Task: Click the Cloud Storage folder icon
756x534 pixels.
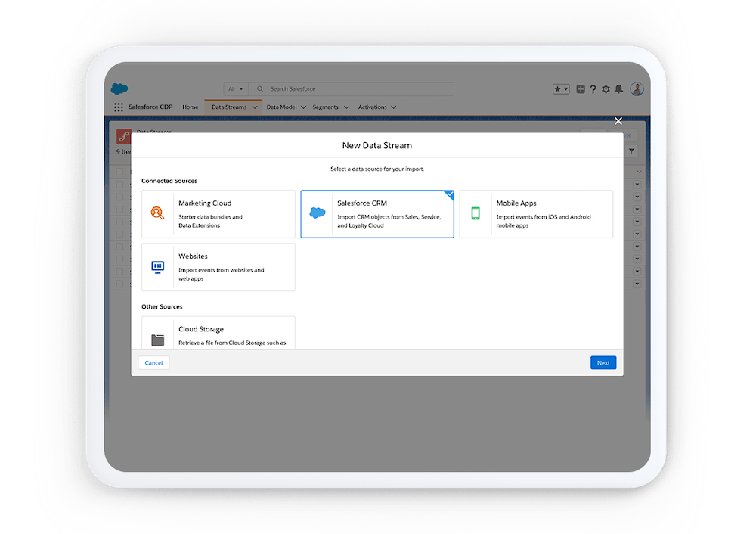Action: (158, 340)
